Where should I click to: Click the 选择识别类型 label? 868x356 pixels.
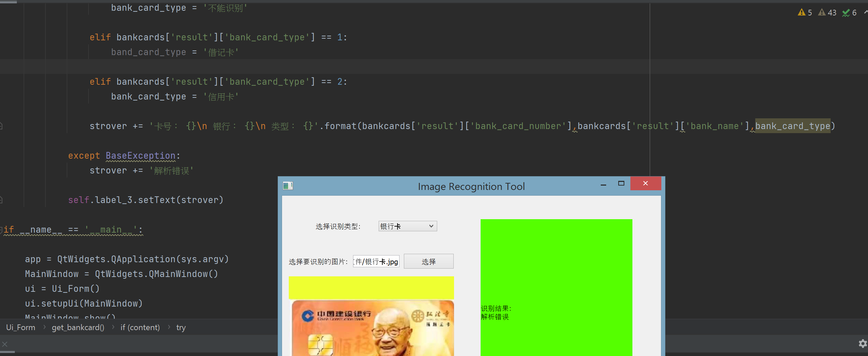(x=338, y=227)
